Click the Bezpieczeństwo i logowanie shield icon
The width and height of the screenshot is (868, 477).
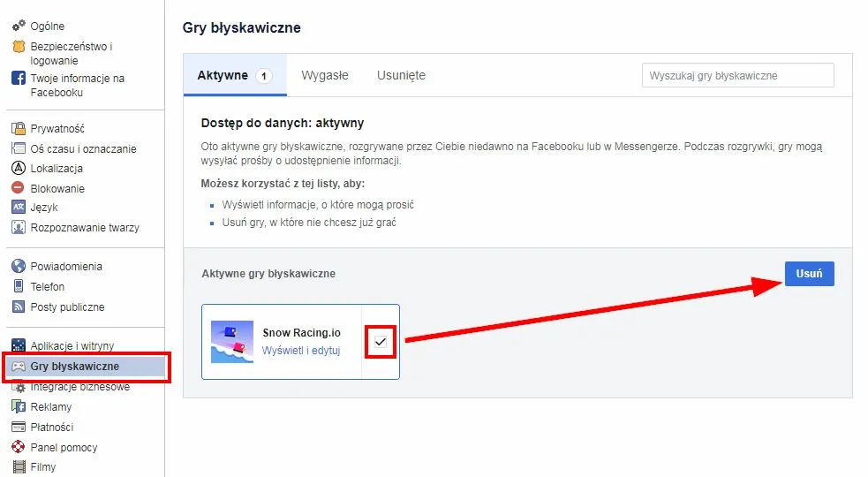click(x=19, y=47)
